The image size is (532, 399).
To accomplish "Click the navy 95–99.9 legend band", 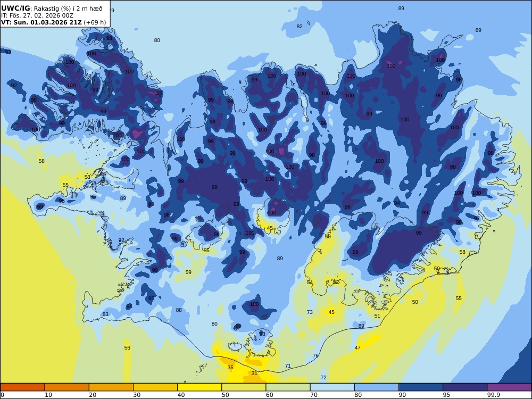I will tap(465, 387).
